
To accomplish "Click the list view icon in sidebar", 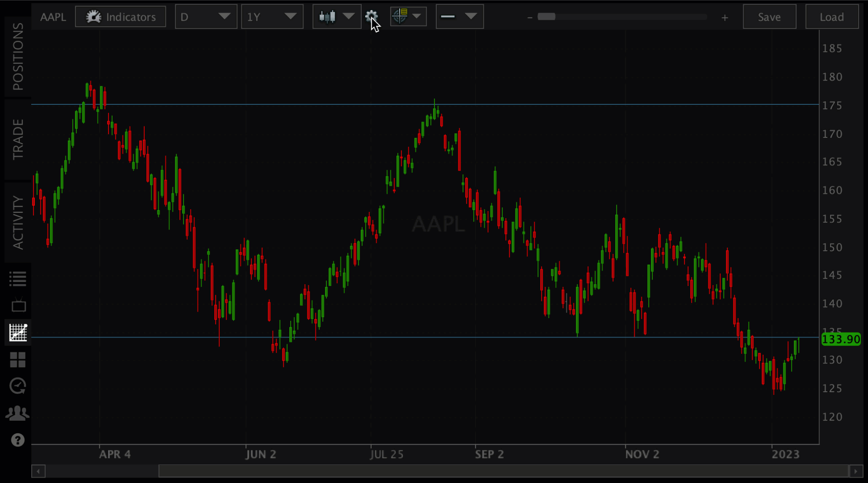I will tap(18, 279).
